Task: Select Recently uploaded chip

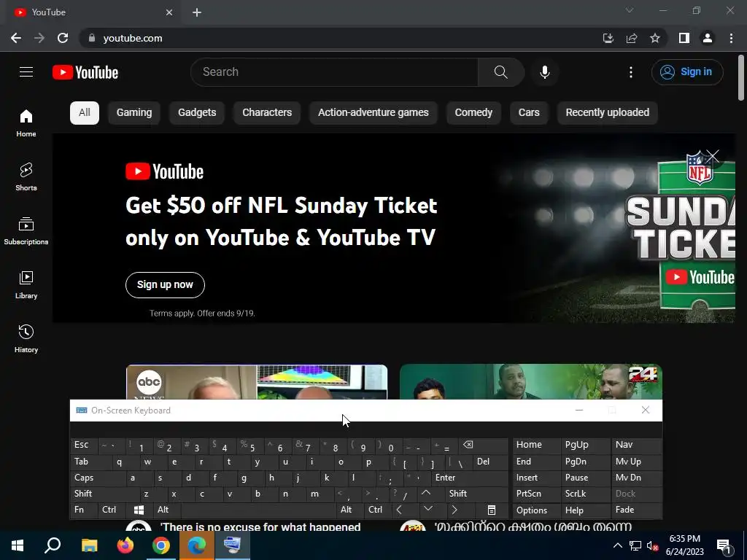Action: click(x=608, y=113)
